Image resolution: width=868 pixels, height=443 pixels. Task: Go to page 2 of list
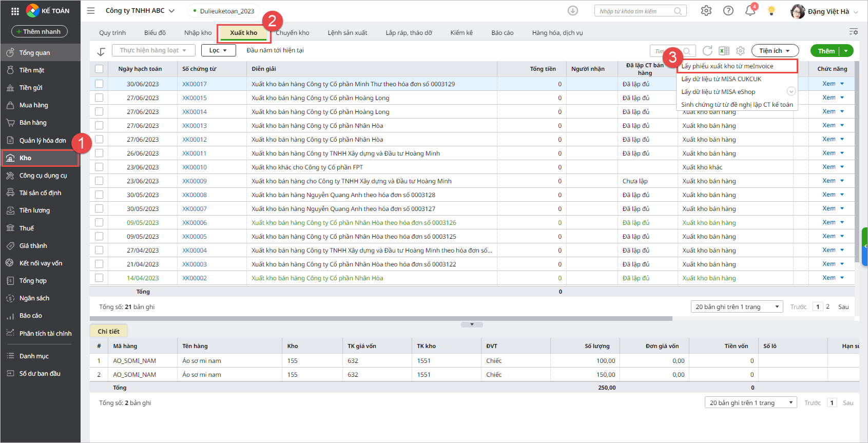pos(827,306)
